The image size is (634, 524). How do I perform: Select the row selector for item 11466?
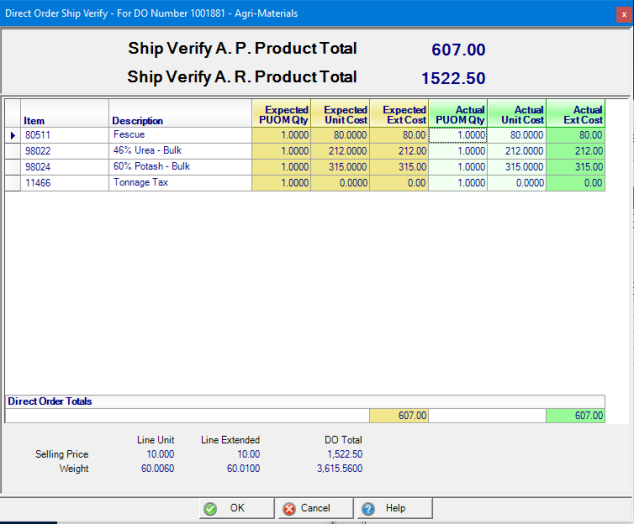[12, 183]
